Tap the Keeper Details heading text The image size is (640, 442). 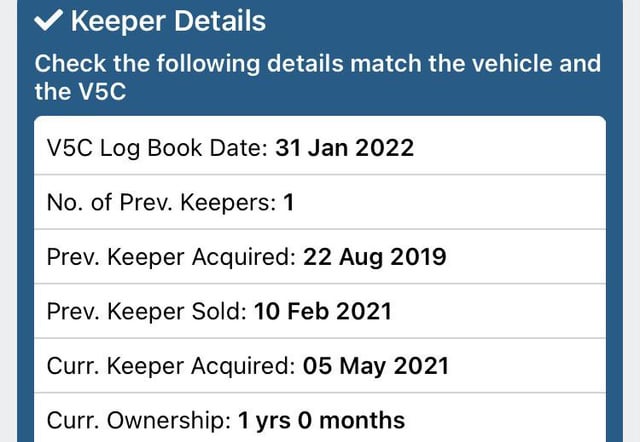tap(169, 19)
